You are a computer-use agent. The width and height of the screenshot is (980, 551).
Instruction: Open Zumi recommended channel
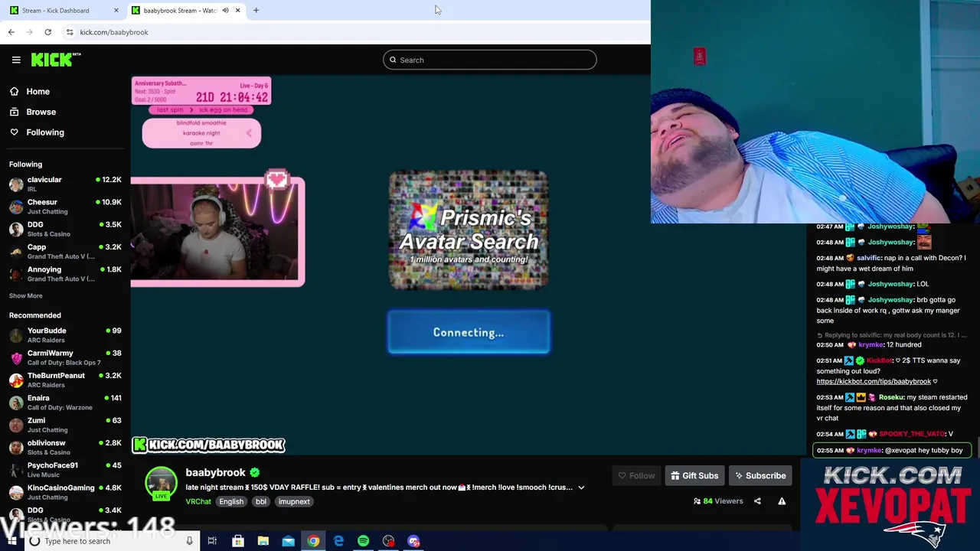click(65, 425)
